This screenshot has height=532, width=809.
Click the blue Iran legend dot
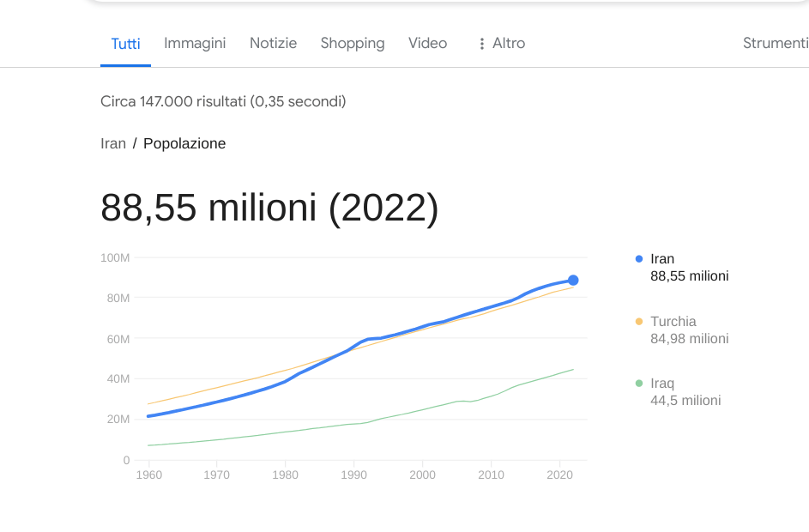(639, 259)
